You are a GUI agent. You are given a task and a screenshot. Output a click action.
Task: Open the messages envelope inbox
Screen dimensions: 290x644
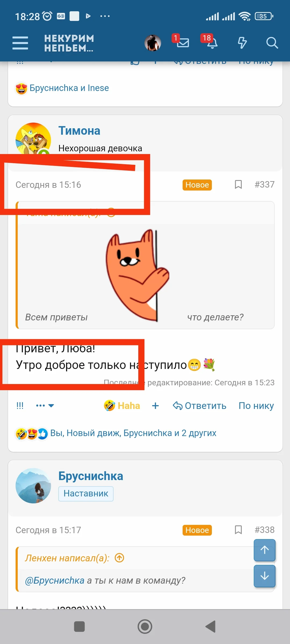(183, 43)
